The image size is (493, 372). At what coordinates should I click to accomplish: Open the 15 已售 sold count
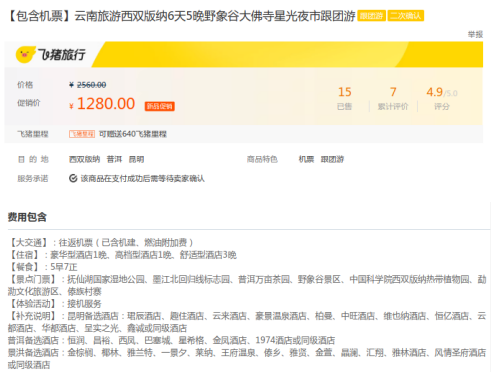pyautogui.click(x=345, y=98)
